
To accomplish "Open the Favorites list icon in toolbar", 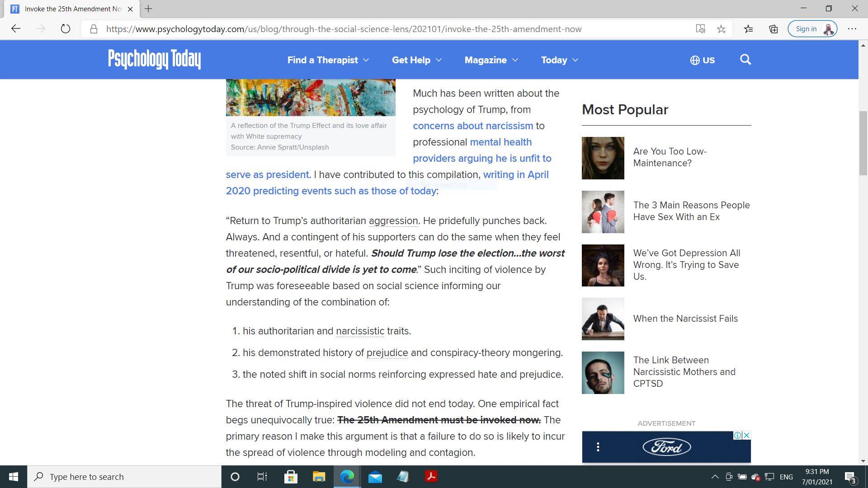I will pyautogui.click(x=748, y=29).
